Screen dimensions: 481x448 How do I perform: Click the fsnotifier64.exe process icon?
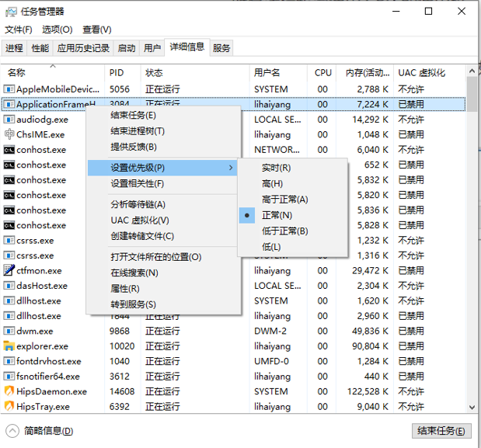click(x=9, y=377)
